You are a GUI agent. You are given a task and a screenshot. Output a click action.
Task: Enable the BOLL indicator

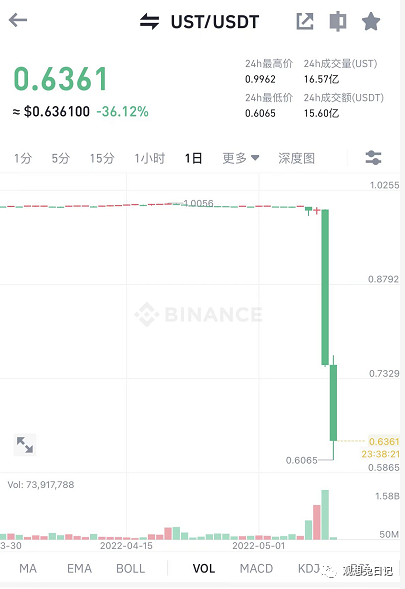130,568
